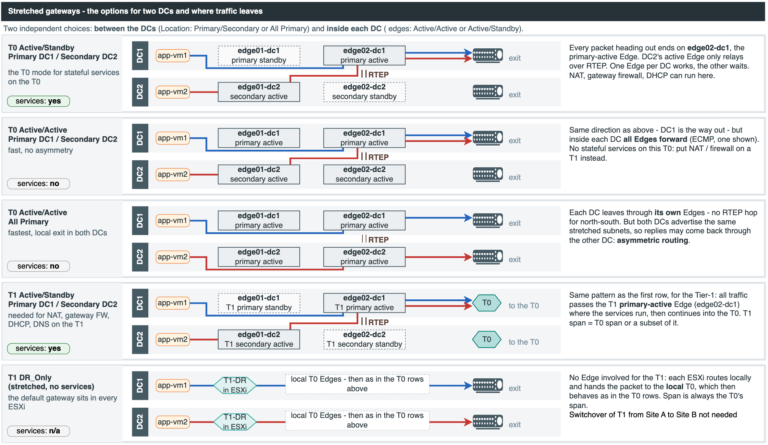Select the 'edge02-dc1 T1 primary active' box
768x445 pixels.
coord(364,303)
